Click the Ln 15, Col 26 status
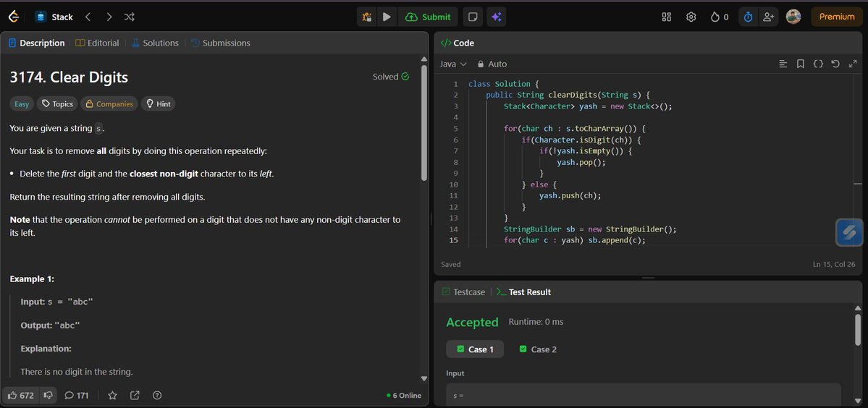The height and width of the screenshot is (408, 868). pos(834,264)
